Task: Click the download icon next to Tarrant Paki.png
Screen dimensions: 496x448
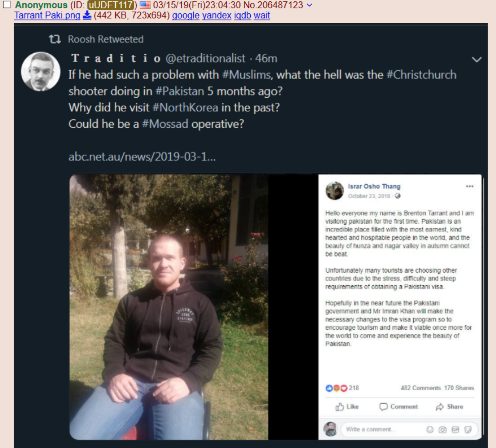Action: (87, 15)
